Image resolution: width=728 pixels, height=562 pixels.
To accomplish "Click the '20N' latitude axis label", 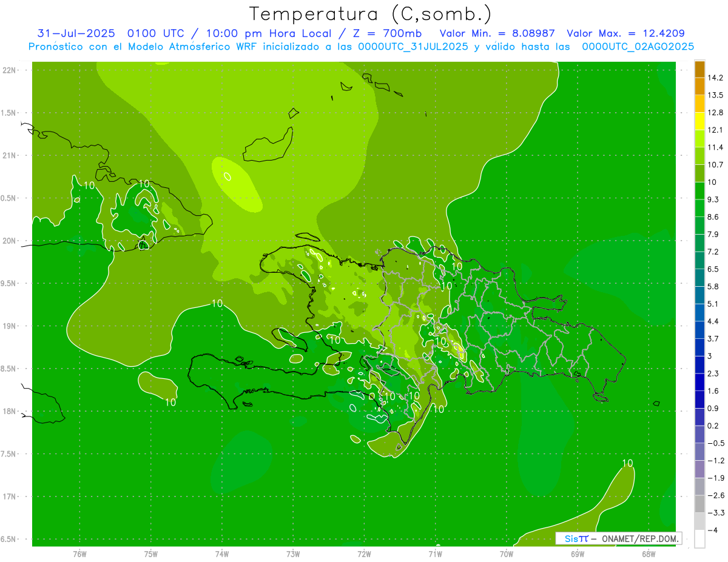I will tap(10, 241).
